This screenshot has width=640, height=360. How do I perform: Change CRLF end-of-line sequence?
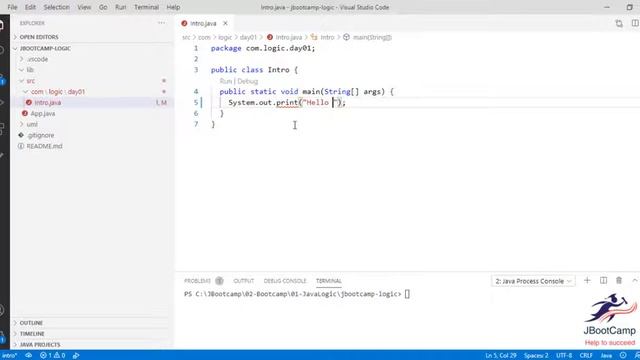coord(586,355)
